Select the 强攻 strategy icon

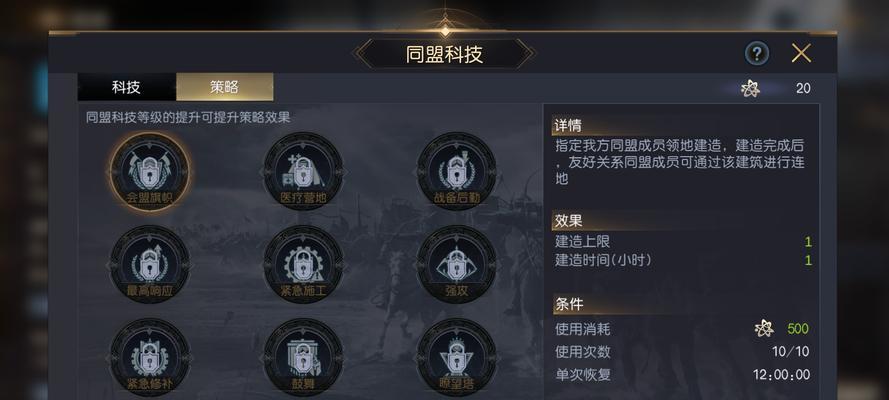(x=457, y=264)
